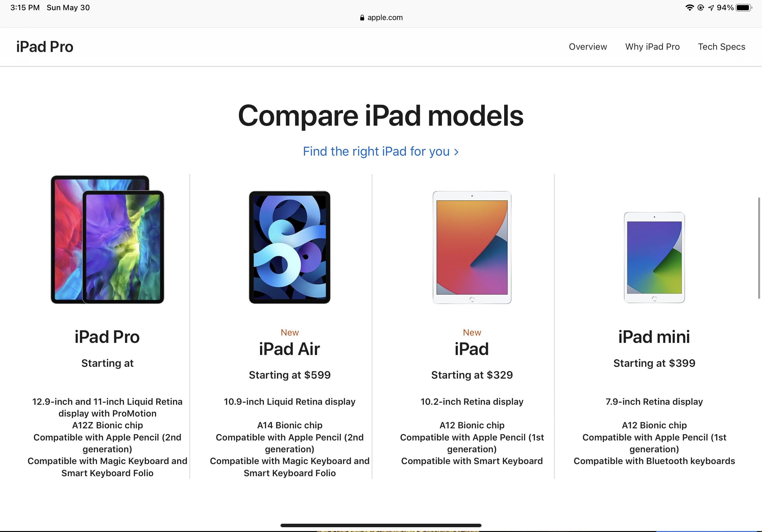Tap the Sun May 30 date

coord(68,8)
